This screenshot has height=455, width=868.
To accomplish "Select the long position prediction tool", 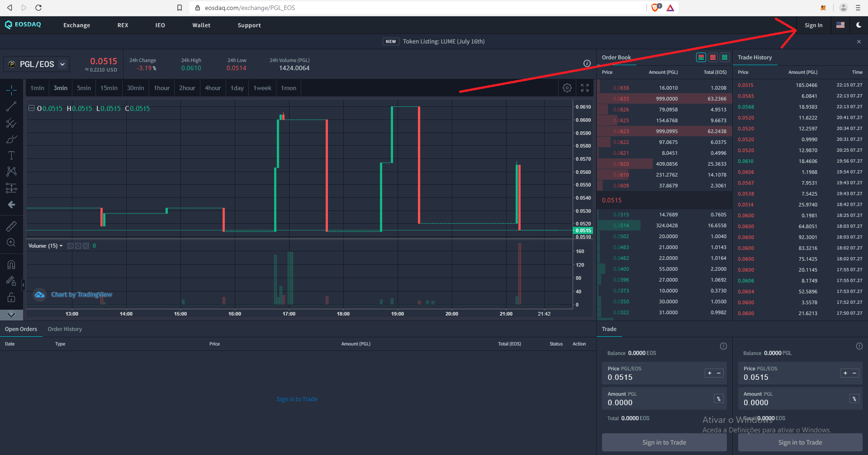I will pyautogui.click(x=11, y=188).
